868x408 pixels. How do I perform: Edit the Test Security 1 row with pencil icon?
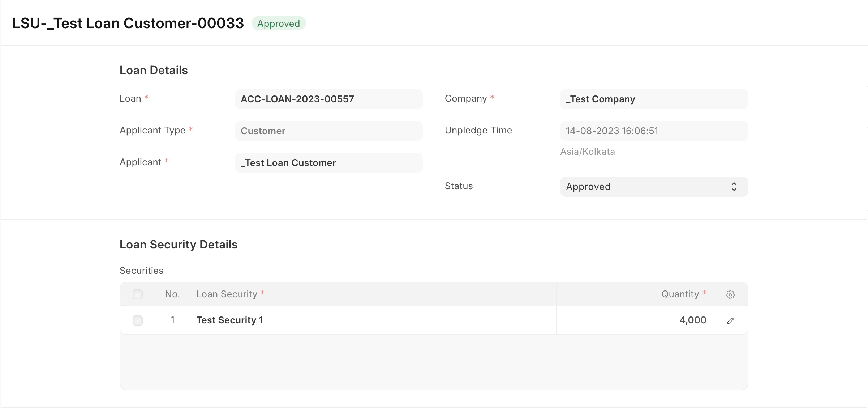[x=730, y=320]
